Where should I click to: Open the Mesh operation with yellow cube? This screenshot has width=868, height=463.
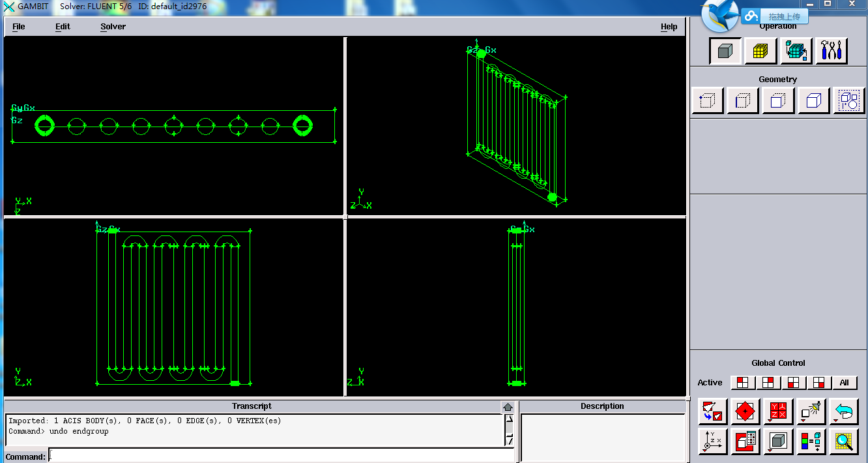click(760, 51)
